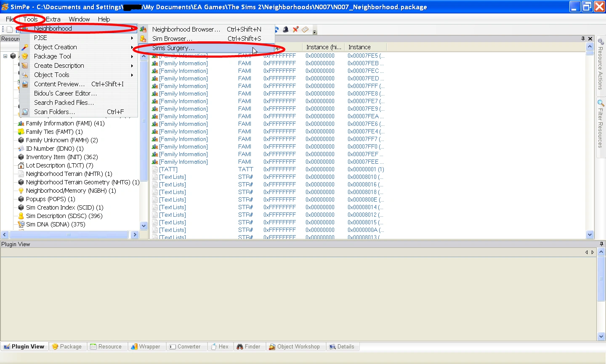Screen dimensions: 606x364
Task: Select the Inventory Item (INIT) (362) tree node
Action: pos(62,157)
